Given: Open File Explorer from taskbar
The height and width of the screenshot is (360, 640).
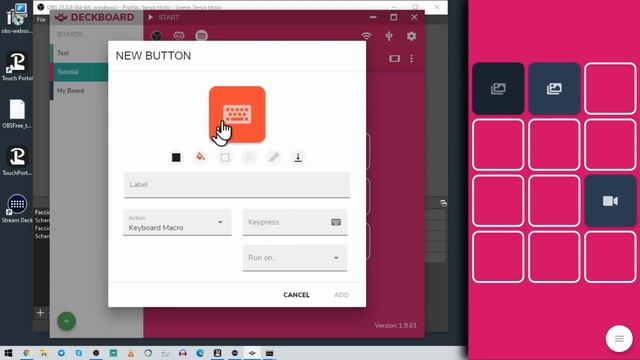Looking at the screenshot, I should pos(44,353).
